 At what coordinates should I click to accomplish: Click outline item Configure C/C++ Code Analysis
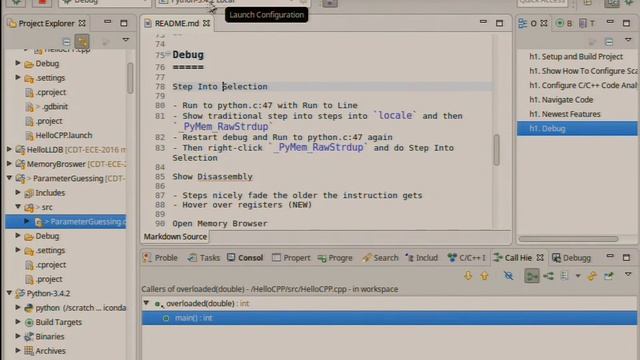tap(583, 85)
